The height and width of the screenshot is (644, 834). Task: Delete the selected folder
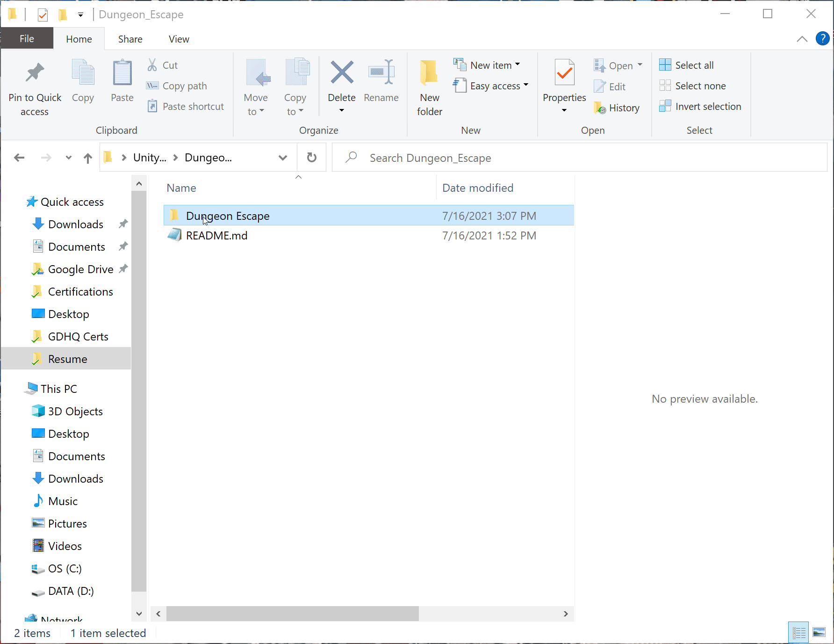tap(341, 82)
